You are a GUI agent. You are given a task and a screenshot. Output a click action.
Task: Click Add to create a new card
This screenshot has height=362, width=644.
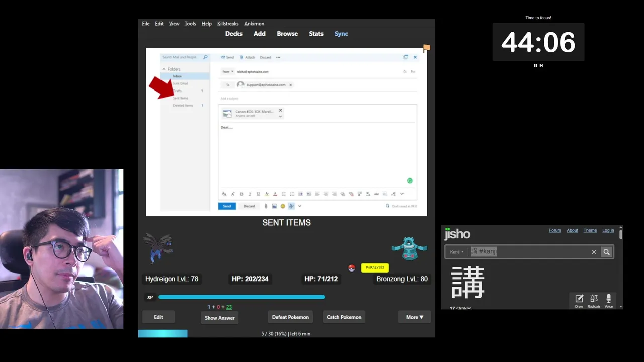click(x=260, y=34)
